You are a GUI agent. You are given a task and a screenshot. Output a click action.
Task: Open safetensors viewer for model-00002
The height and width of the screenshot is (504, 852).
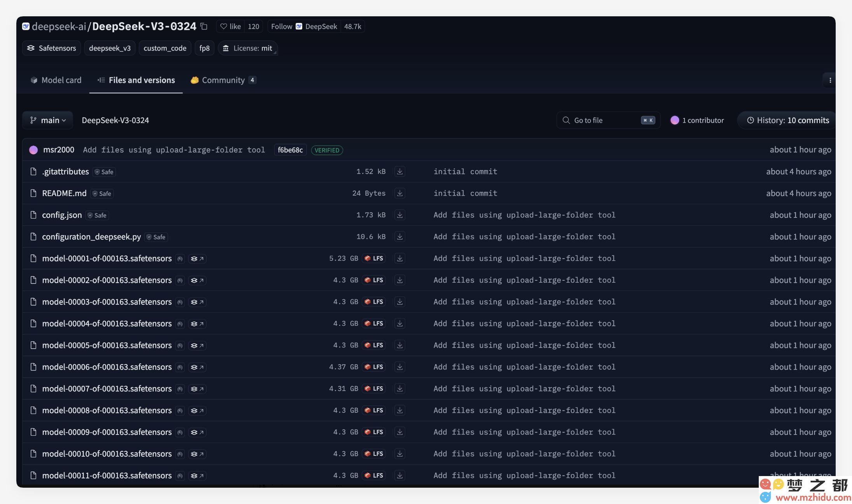click(197, 280)
